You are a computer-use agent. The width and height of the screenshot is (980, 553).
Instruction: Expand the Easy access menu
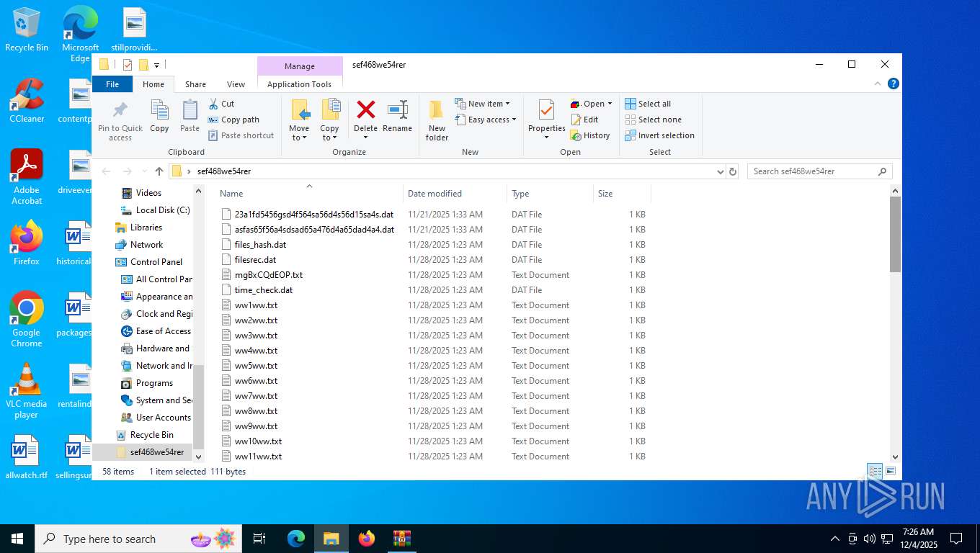coord(485,120)
